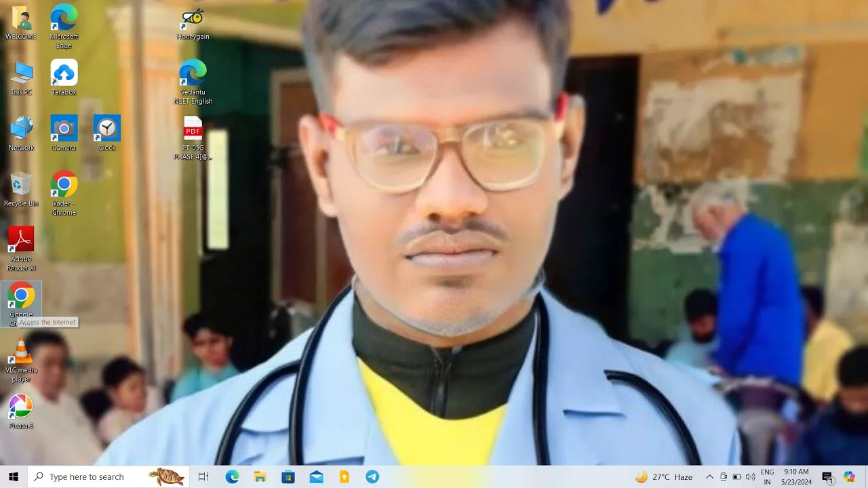Open the Vedantu NEET English shortcut
This screenshot has width=868, height=488.
(193, 75)
